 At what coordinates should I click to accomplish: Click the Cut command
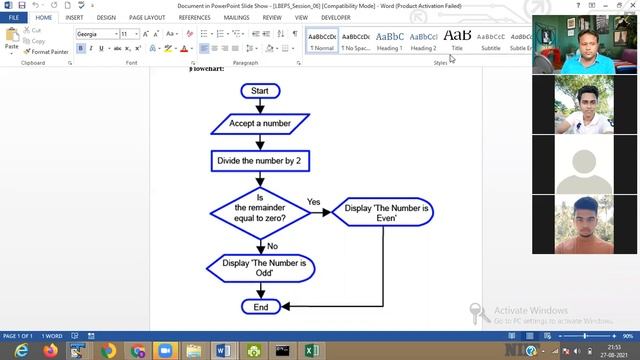tap(32, 30)
